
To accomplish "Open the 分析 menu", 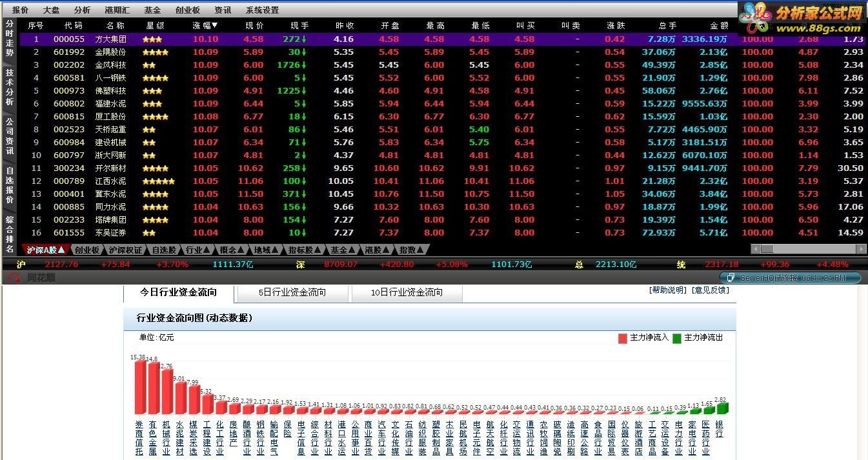I will pyautogui.click(x=82, y=10).
